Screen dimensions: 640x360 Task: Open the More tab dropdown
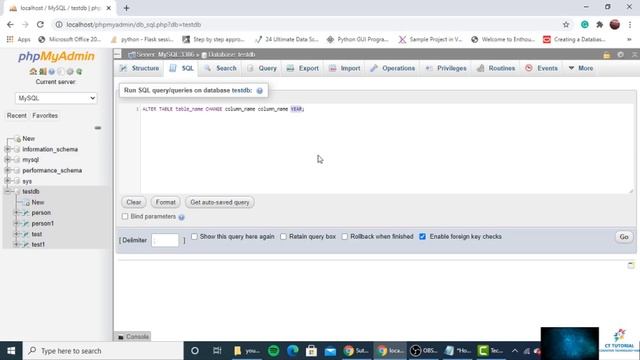pyautogui.click(x=581, y=68)
